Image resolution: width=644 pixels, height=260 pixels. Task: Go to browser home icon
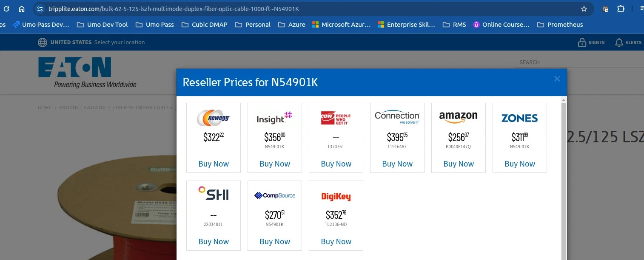(22, 9)
